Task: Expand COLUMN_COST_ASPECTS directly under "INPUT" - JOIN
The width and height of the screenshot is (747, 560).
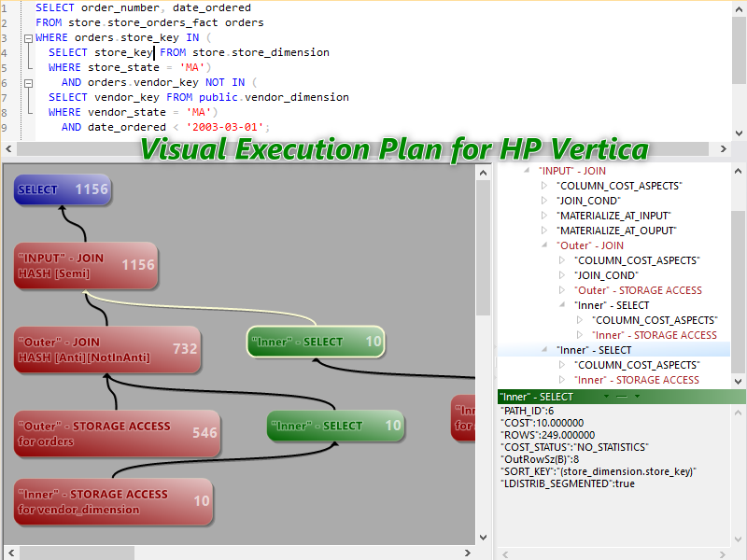Action: (x=544, y=186)
